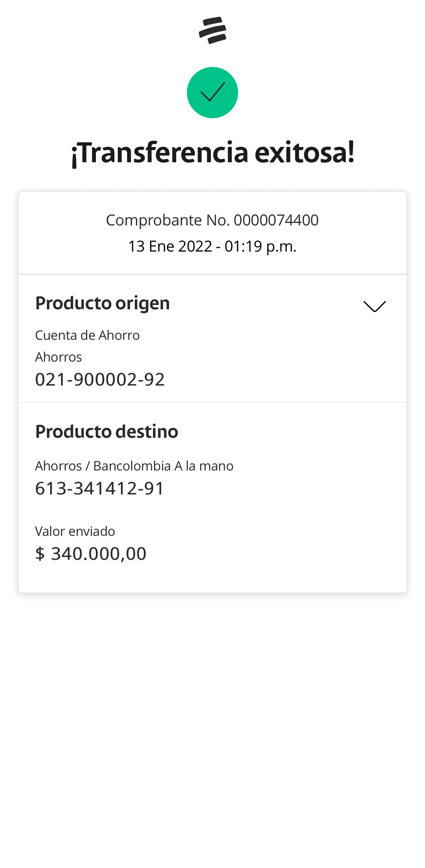425x868 pixels.
Task: Click the time 01:19 p.m.
Action: [260, 246]
